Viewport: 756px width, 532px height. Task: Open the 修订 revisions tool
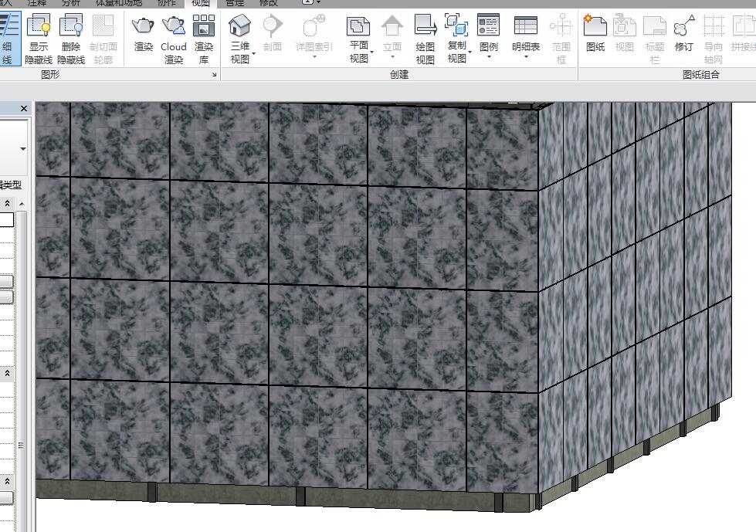point(683,34)
